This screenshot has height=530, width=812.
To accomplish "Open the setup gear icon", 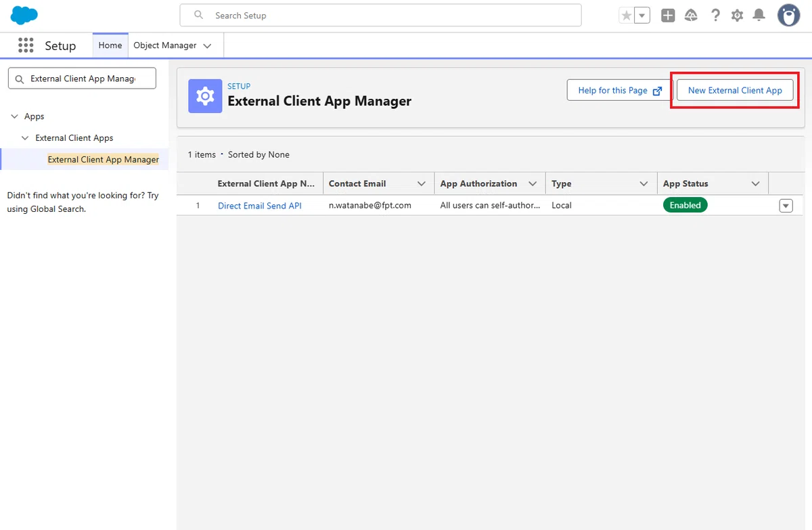I will (737, 16).
